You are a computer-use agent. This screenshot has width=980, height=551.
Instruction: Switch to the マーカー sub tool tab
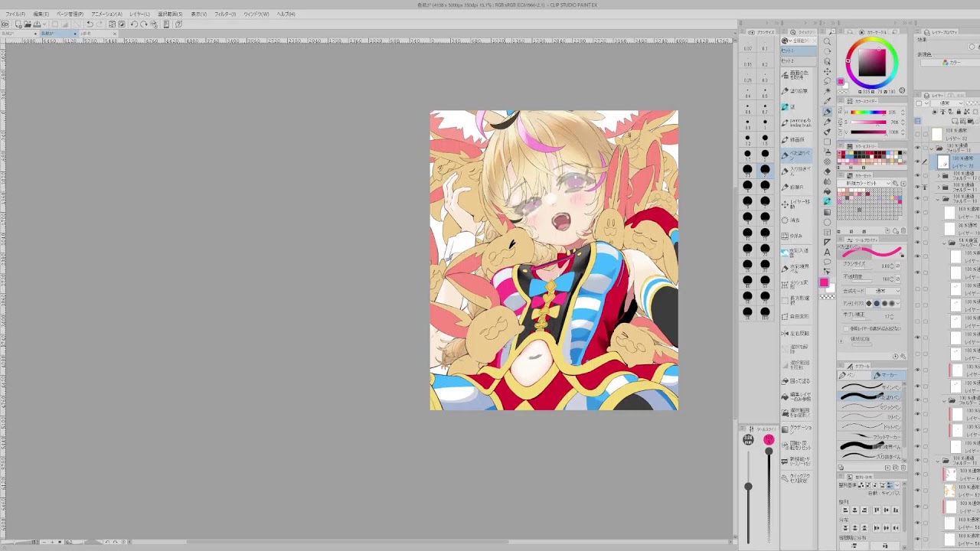[889, 375]
